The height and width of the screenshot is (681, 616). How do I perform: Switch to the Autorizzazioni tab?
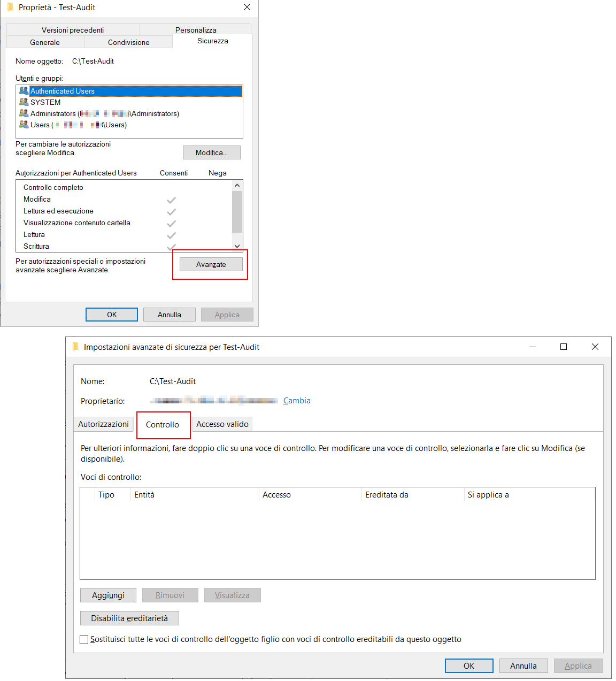[103, 424]
